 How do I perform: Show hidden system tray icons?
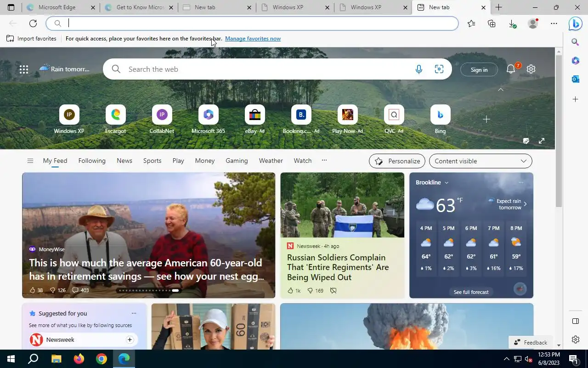click(506, 359)
